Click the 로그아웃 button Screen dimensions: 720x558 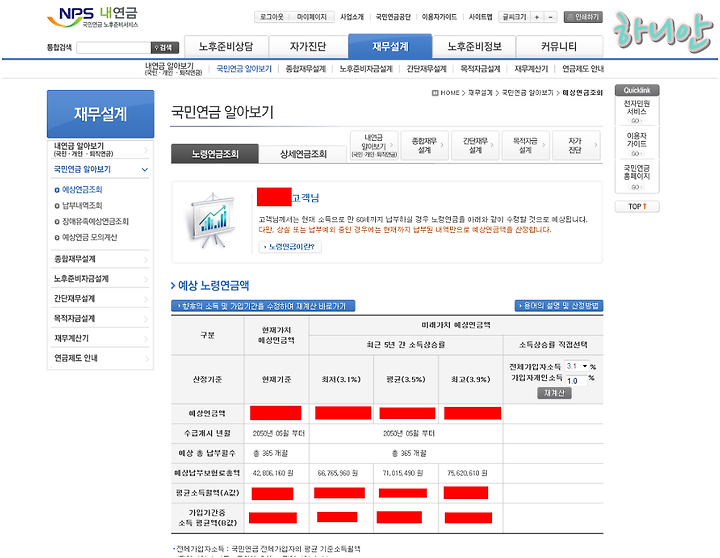(271, 17)
